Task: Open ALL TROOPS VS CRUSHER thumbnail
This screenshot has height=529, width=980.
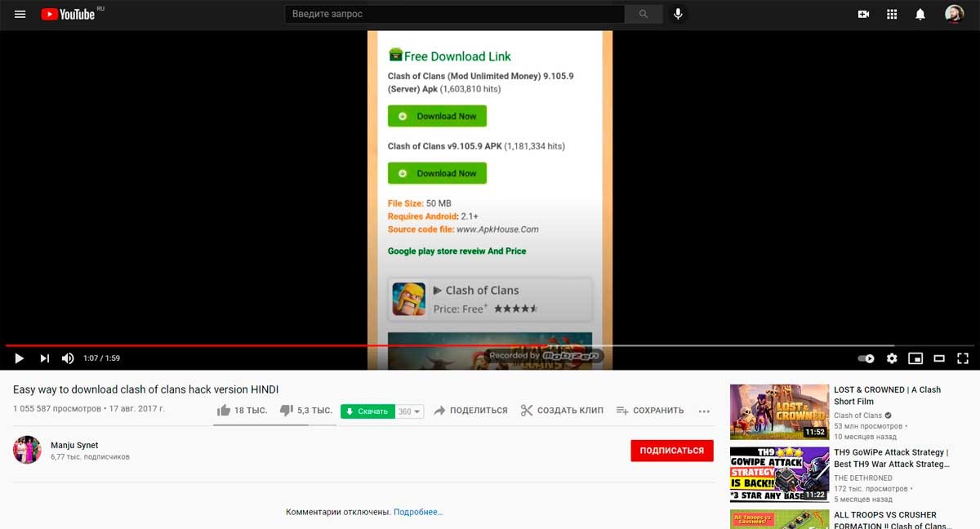Action: (x=779, y=519)
